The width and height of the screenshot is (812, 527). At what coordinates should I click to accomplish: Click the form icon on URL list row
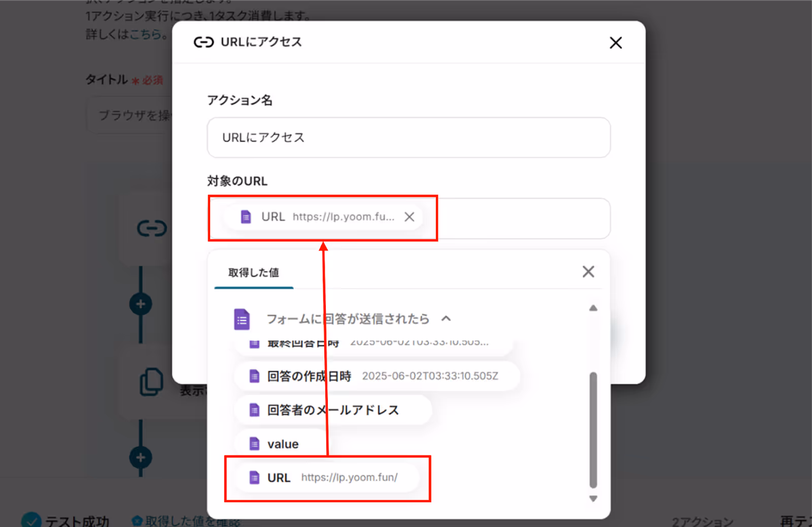tap(255, 478)
